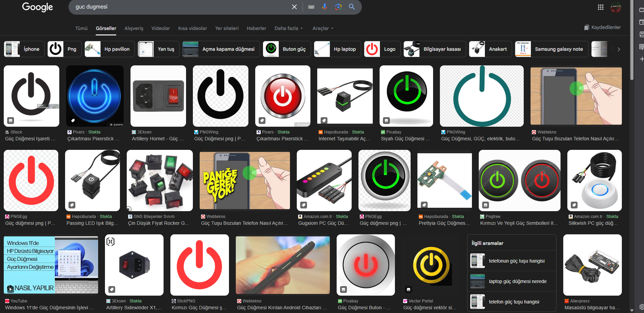Open 'Siyah Güç Düğmesi' Pixabay link
The image size is (644, 313).
click(x=405, y=139)
